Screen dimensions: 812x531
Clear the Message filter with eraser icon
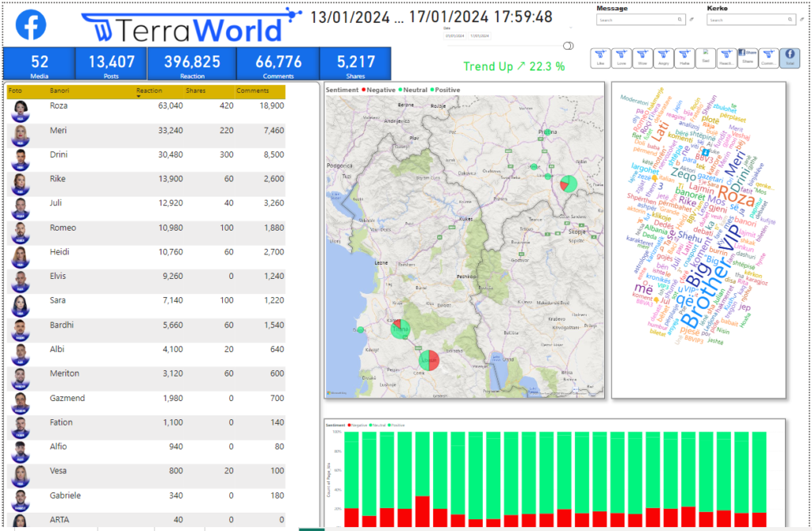tap(691, 20)
